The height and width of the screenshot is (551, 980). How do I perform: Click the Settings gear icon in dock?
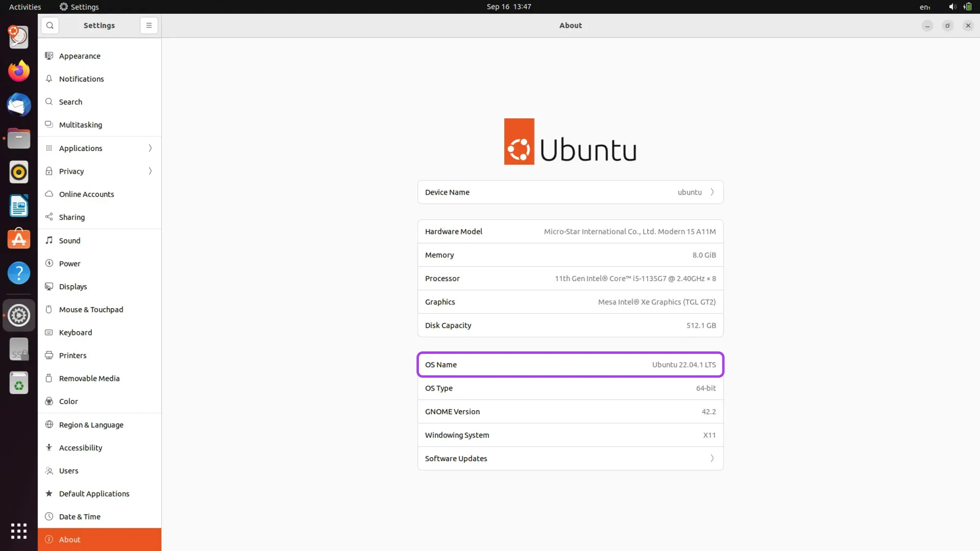[x=19, y=315]
